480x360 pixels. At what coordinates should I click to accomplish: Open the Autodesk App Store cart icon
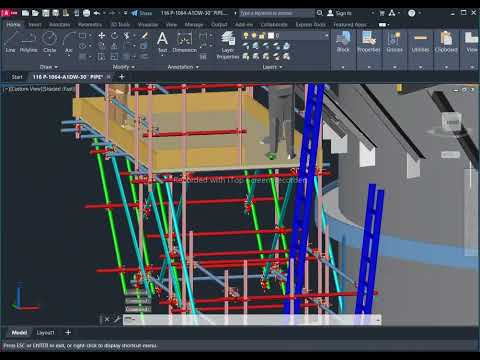point(382,13)
